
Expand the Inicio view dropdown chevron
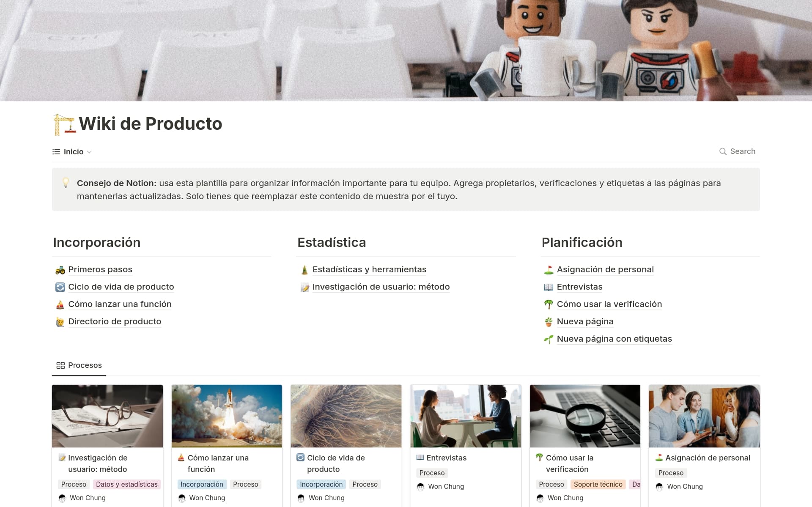(89, 152)
